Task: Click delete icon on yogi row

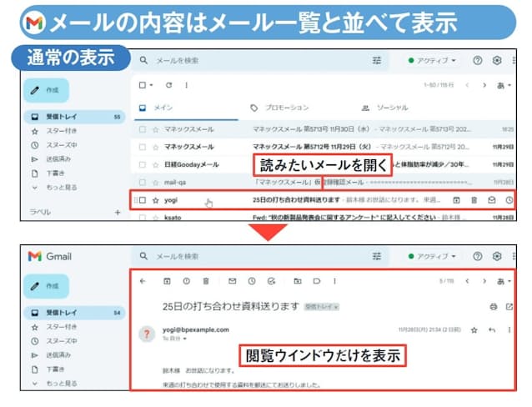Action: (474, 200)
